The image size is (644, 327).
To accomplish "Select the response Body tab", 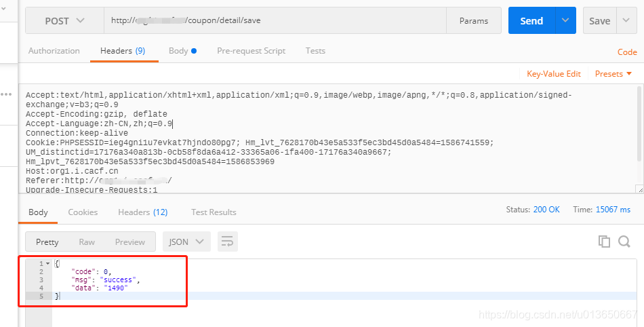I will tap(38, 212).
